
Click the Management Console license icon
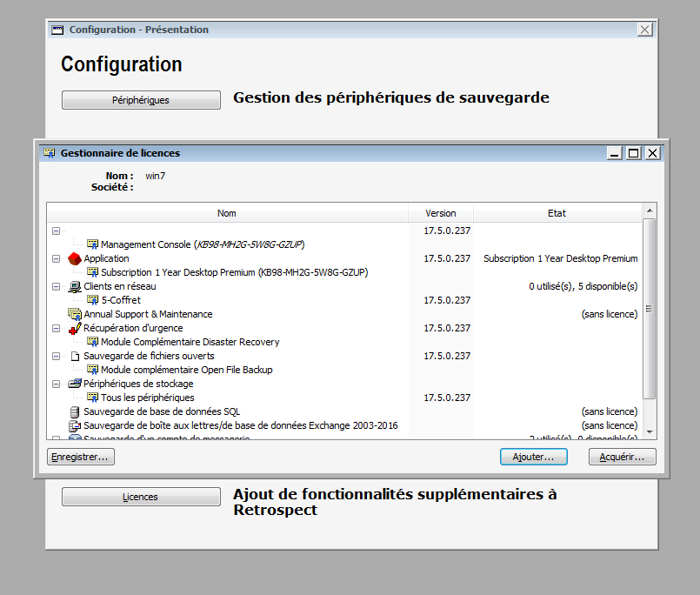92,244
